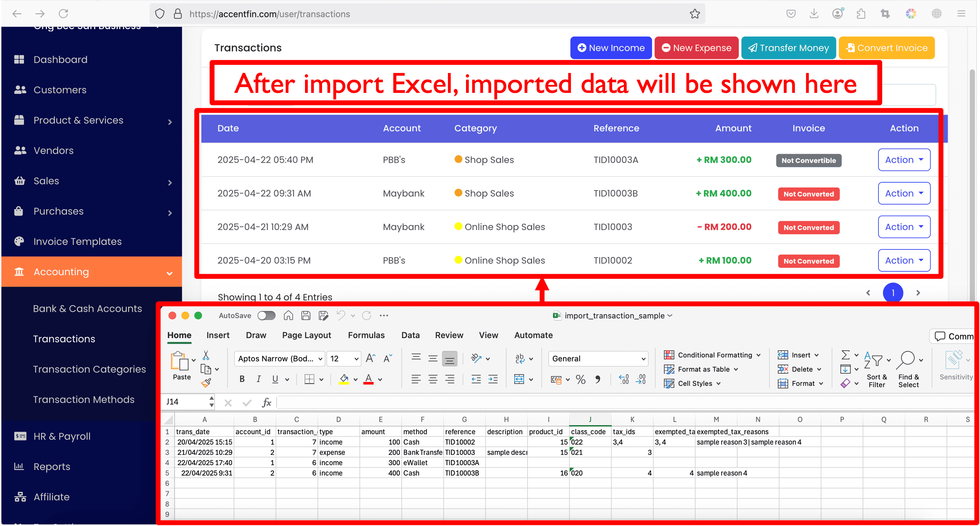Click the Bold formatting icon
The width and height of the screenshot is (980, 526).
[242, 379]
